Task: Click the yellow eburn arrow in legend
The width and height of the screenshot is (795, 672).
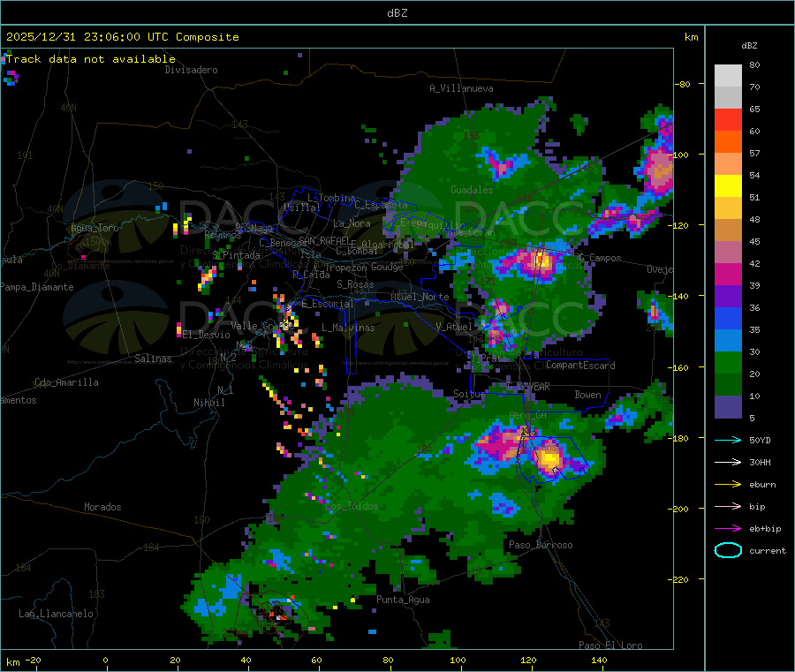Action: 728,484
